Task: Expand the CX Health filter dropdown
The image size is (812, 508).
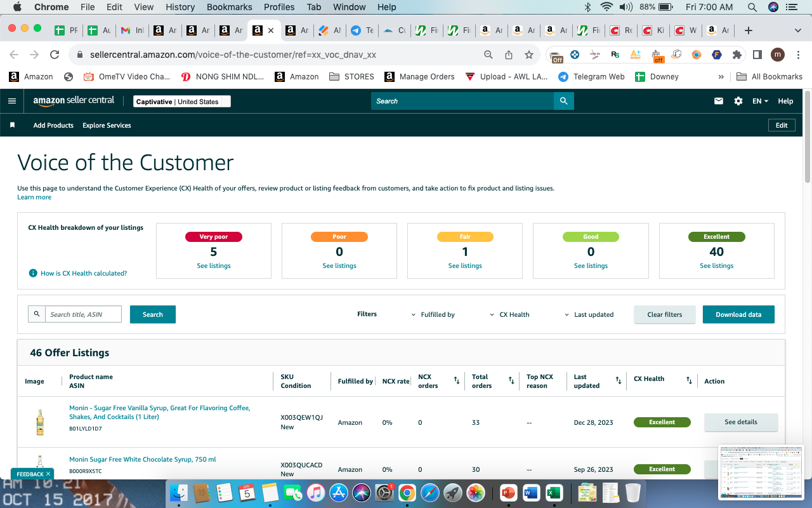Action: [510, 314]
